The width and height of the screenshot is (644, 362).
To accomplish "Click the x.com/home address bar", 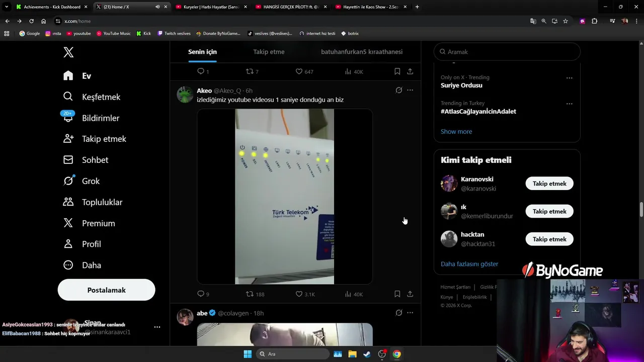I will (x=77, y=21).
